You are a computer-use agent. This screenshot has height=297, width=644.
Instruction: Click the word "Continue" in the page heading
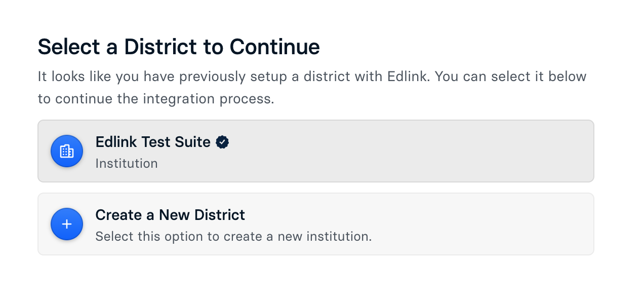(274, 47)
